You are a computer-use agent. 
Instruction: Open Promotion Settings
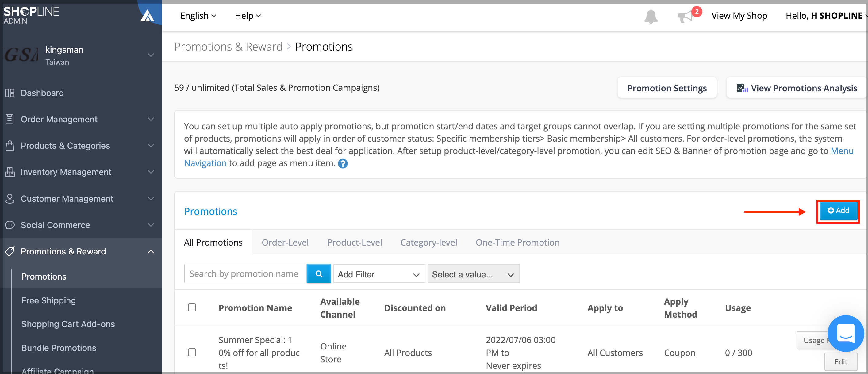tap(667, 88)
